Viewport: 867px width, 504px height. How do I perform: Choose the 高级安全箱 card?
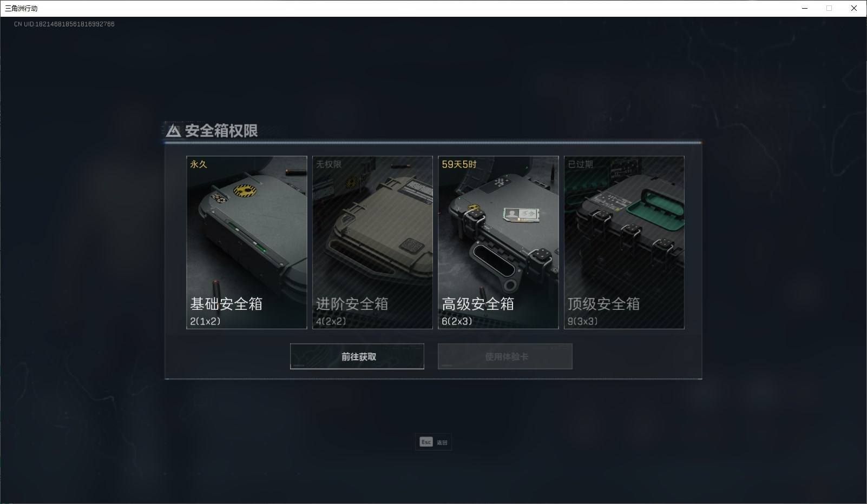tap(498, 242)
